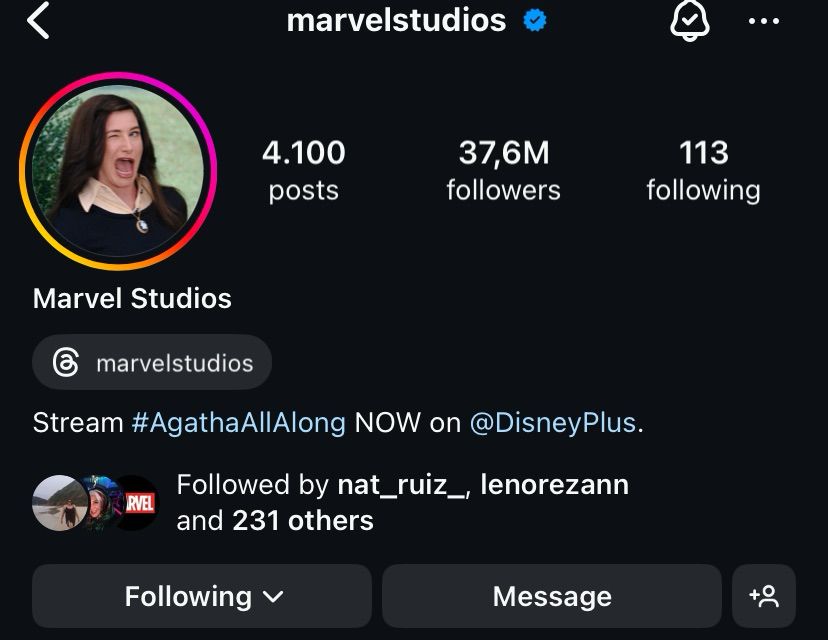Screen dimensions: 828x640
Task: Open lenorezann mutual follower profile
Action: [554, 485]
